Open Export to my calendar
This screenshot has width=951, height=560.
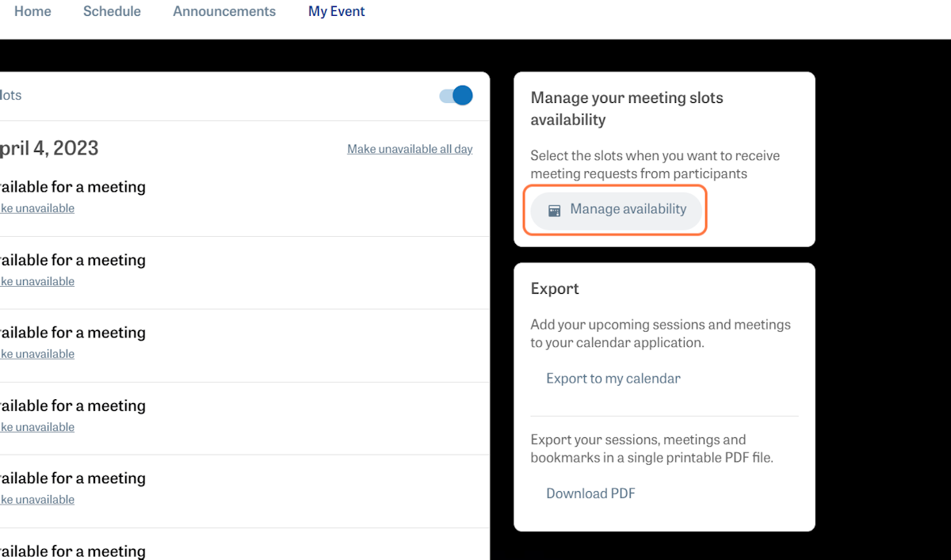pyautogui.click(x=613, y=379)
